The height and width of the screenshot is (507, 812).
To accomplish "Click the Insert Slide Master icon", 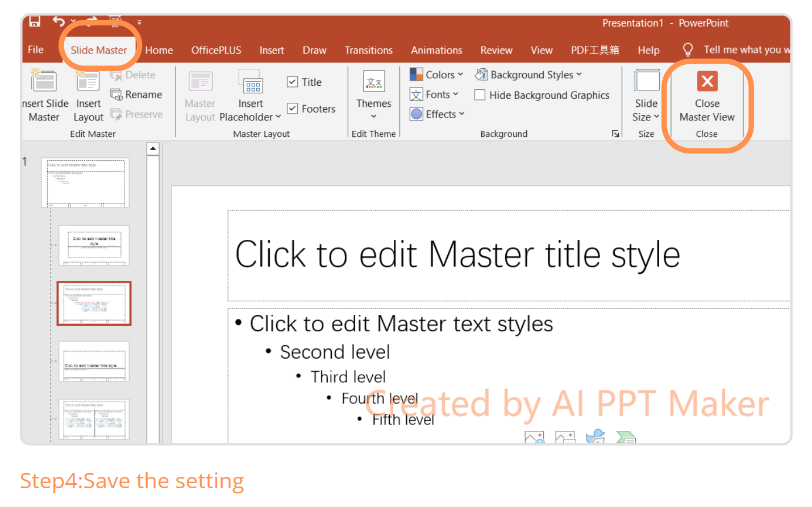I will (x=44, y=81).
